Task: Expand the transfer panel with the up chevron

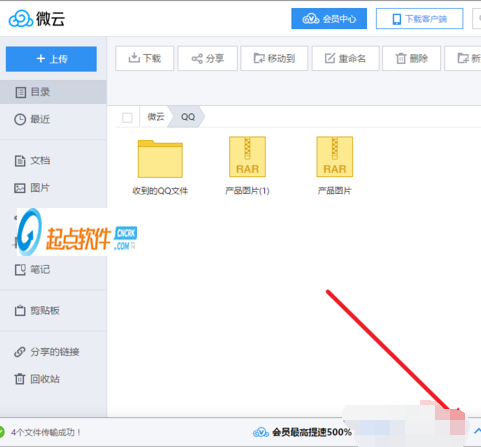Action: click(477, 431)
